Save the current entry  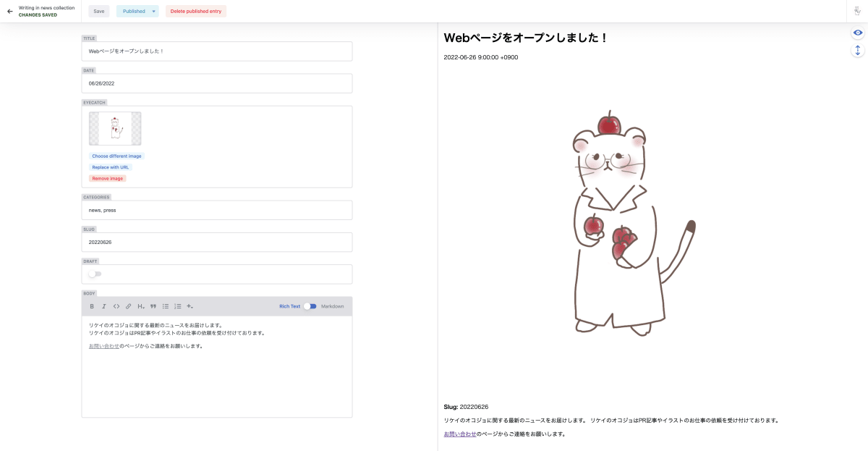(x=98, y=11)
